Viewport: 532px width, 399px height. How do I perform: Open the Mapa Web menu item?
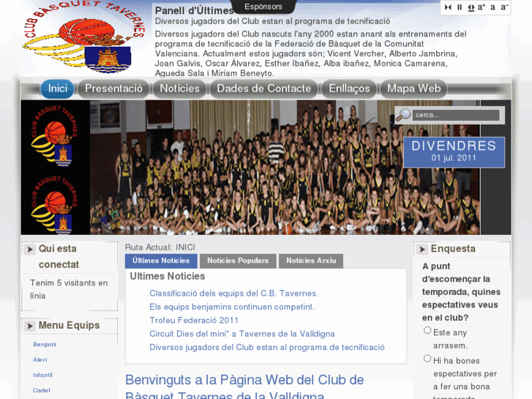tap(413, 89)
